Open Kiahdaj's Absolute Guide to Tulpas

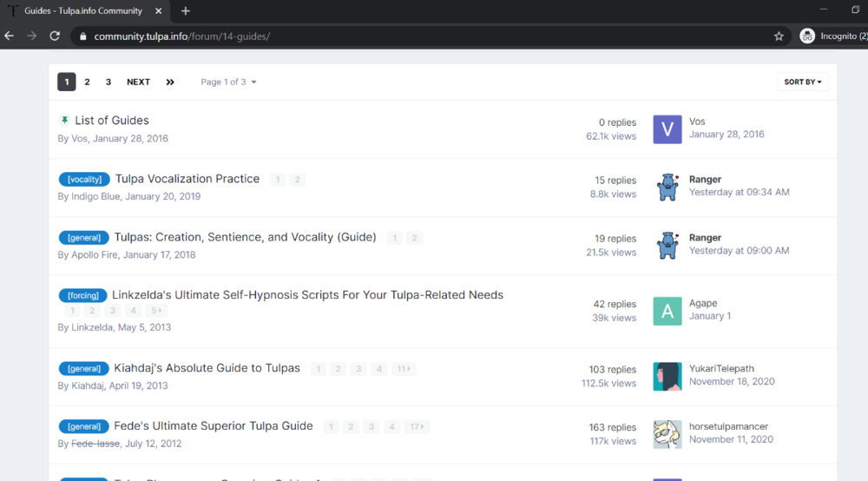point(207,368)
